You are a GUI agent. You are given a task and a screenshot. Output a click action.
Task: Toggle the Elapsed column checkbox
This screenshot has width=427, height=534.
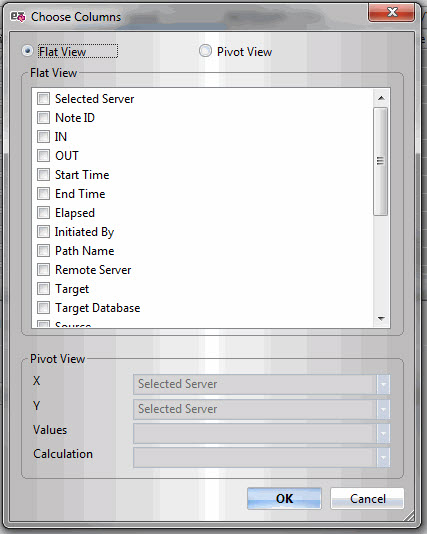[43, 213]
